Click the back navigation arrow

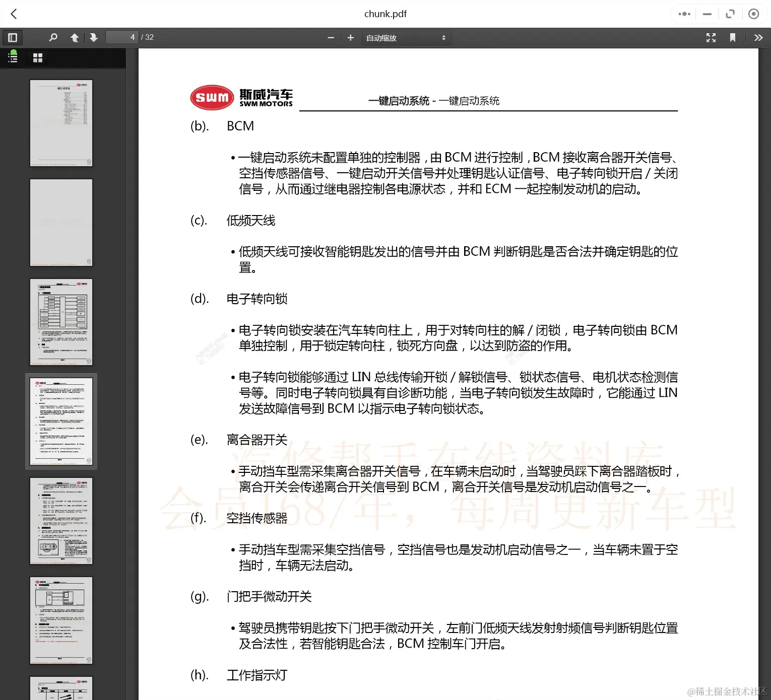[14, 14]
